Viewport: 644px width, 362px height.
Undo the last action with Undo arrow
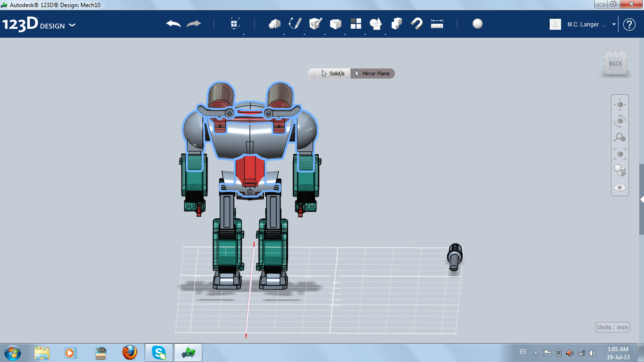pos(173,24)
